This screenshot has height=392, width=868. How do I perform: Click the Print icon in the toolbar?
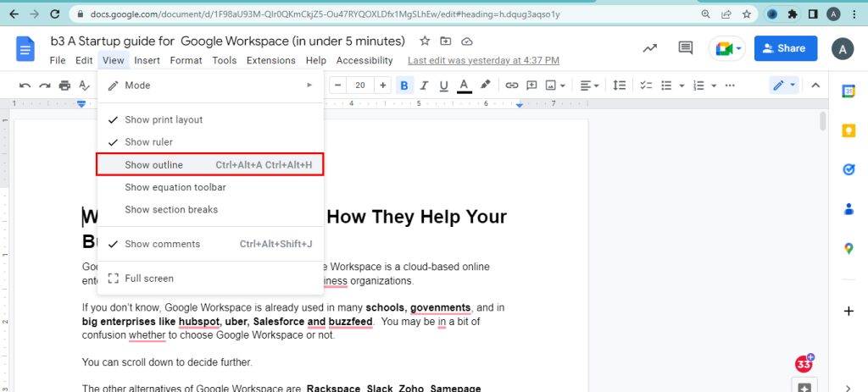[64, 86]
